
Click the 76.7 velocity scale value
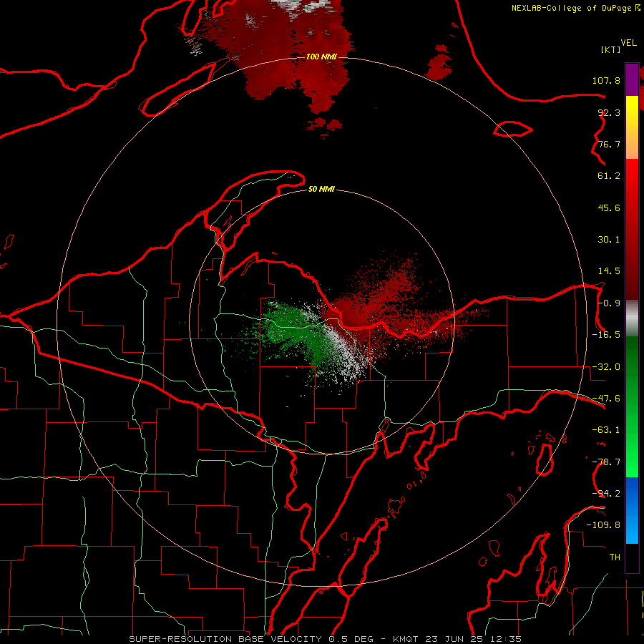click(x=609, y=144)
